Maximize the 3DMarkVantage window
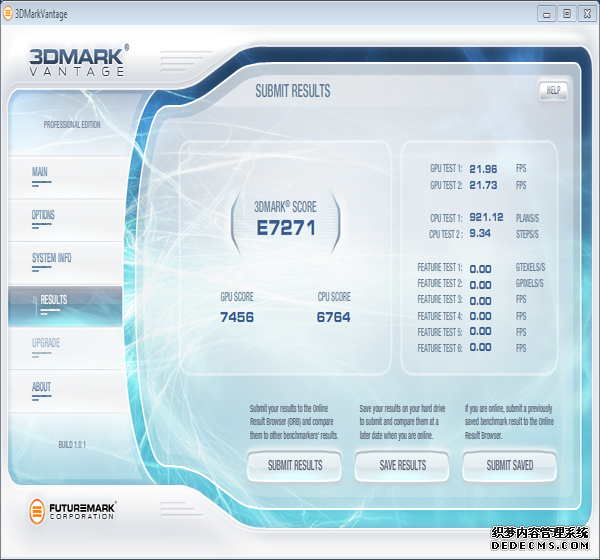Screen dimensions: 600x560 (x=567, y=14)
